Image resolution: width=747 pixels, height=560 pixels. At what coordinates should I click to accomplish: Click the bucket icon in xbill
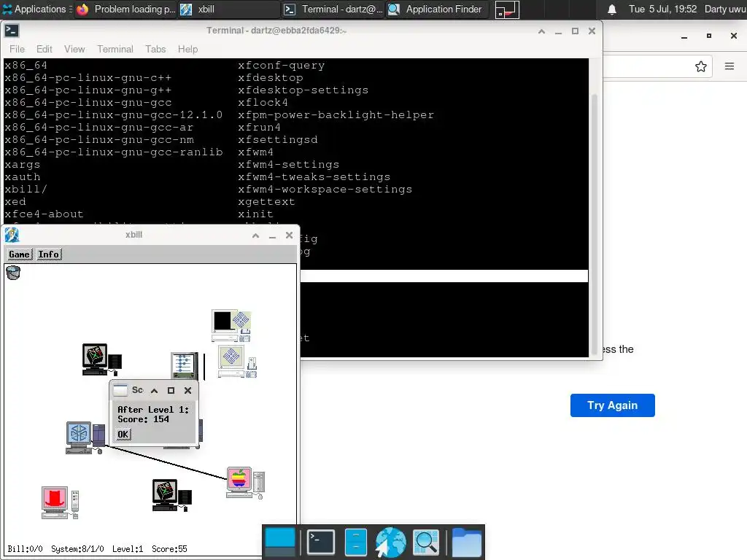(13, 273)
